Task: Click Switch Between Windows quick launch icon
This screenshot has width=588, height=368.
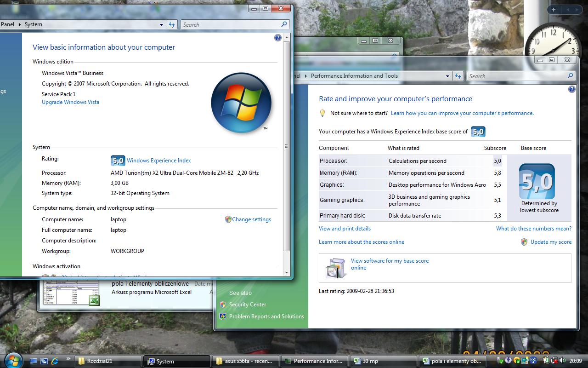Action: 44,361
